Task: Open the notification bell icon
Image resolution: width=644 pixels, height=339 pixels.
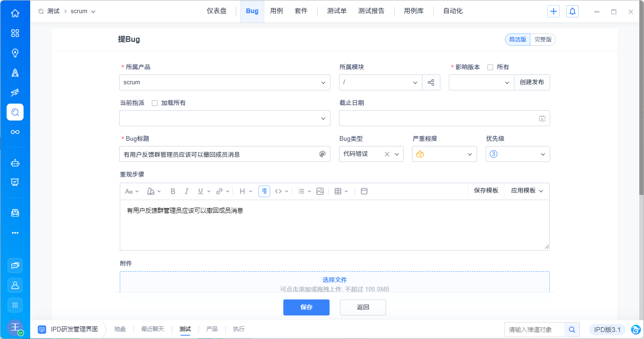Action: [x=572, y=11]
